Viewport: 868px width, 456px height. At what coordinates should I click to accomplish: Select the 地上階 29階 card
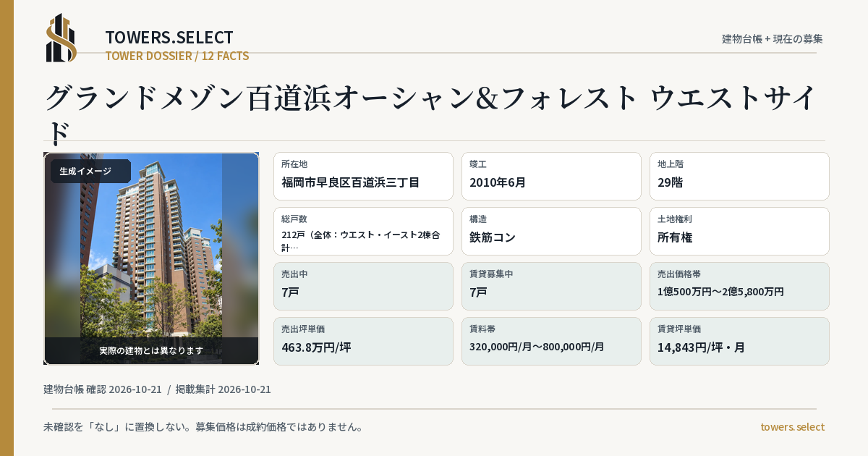pos(739,176)
